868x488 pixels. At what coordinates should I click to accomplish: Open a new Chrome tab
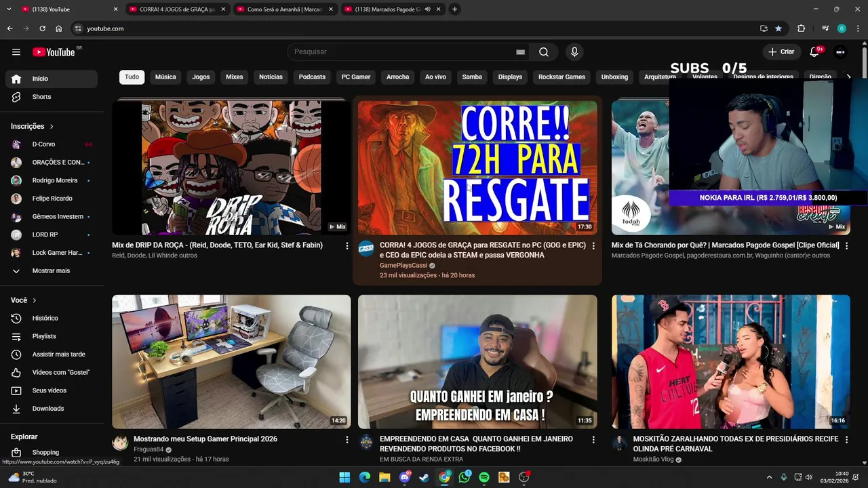(454, 9)
